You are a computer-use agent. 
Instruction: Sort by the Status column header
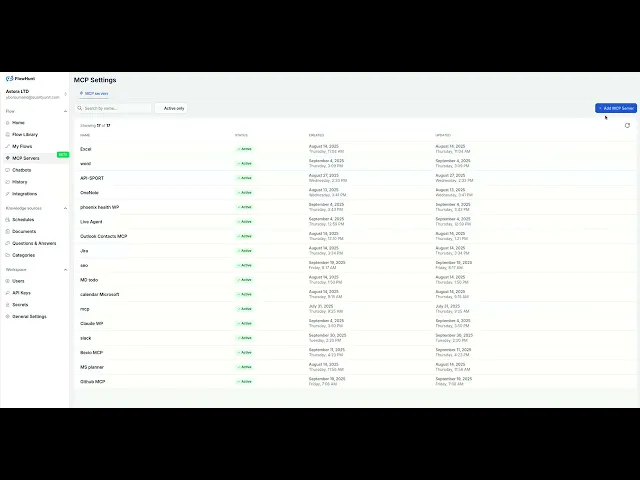241,135
